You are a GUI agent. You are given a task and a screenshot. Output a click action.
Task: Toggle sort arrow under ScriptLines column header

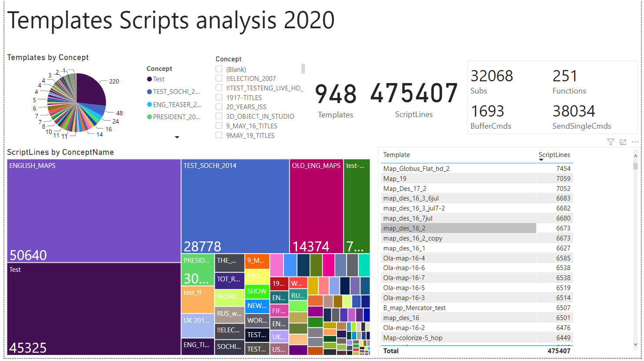click(541, 160)
